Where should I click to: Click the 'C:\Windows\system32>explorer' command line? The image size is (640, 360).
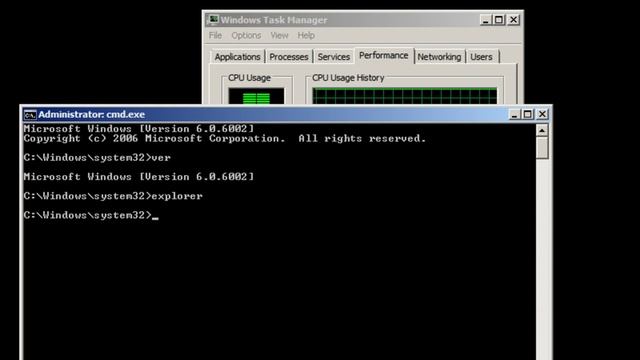point(113,196)
